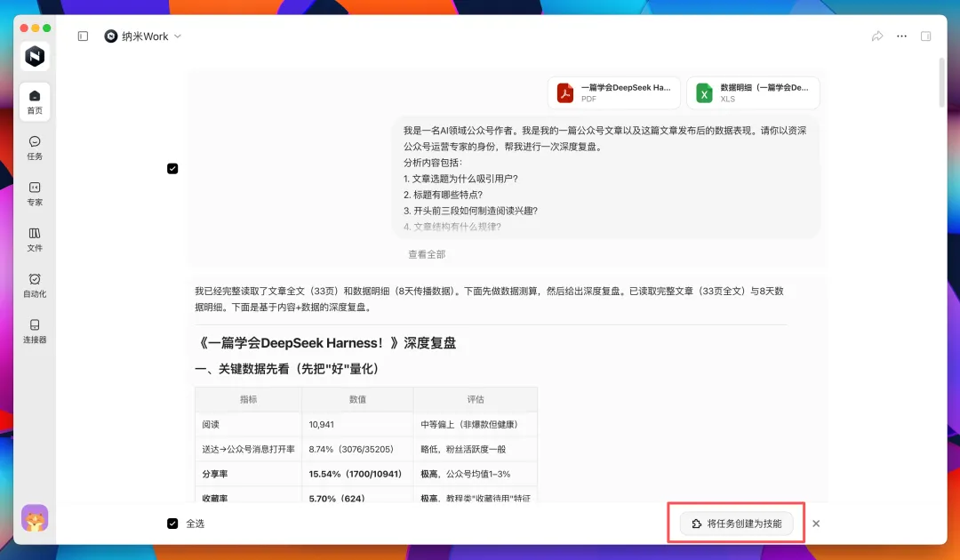The image size is (960, 560).
Task: Open the 连接器 connectors sidebar icon
Action: tap(35, 331)
